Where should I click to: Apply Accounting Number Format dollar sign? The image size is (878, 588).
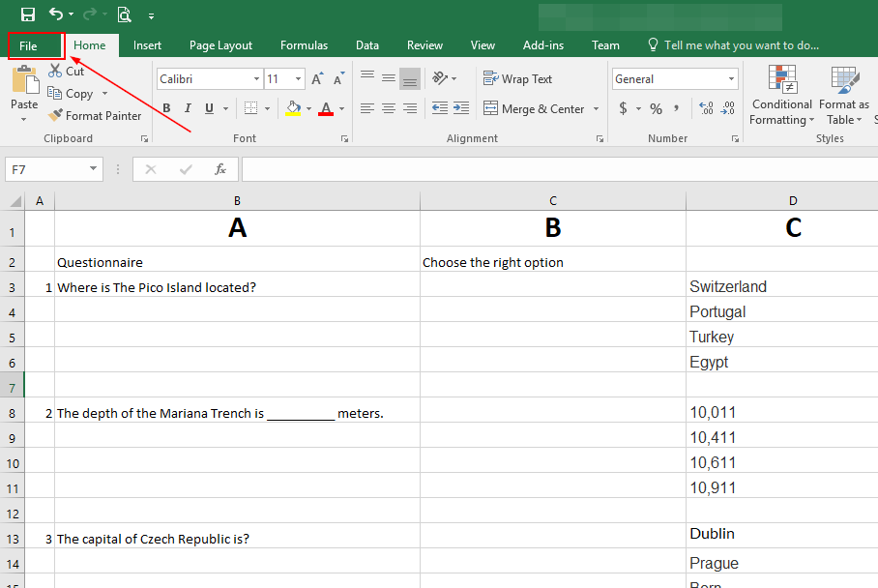[624, 108]
